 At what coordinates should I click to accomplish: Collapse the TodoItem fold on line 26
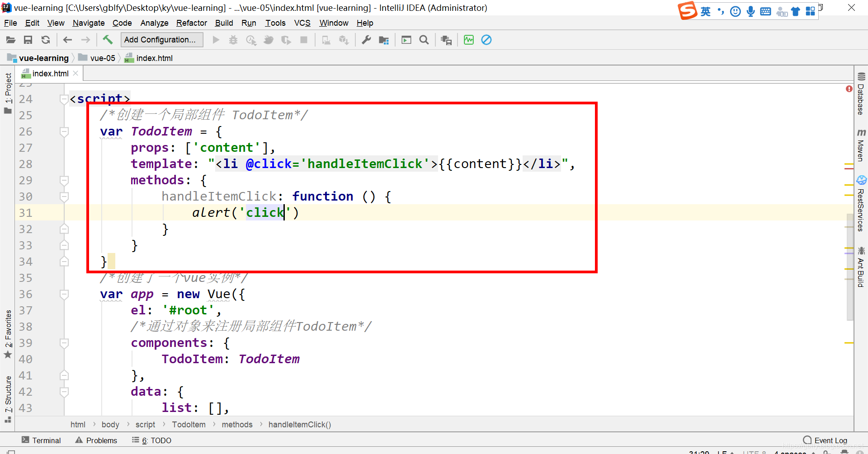click(x=64, y=131)
